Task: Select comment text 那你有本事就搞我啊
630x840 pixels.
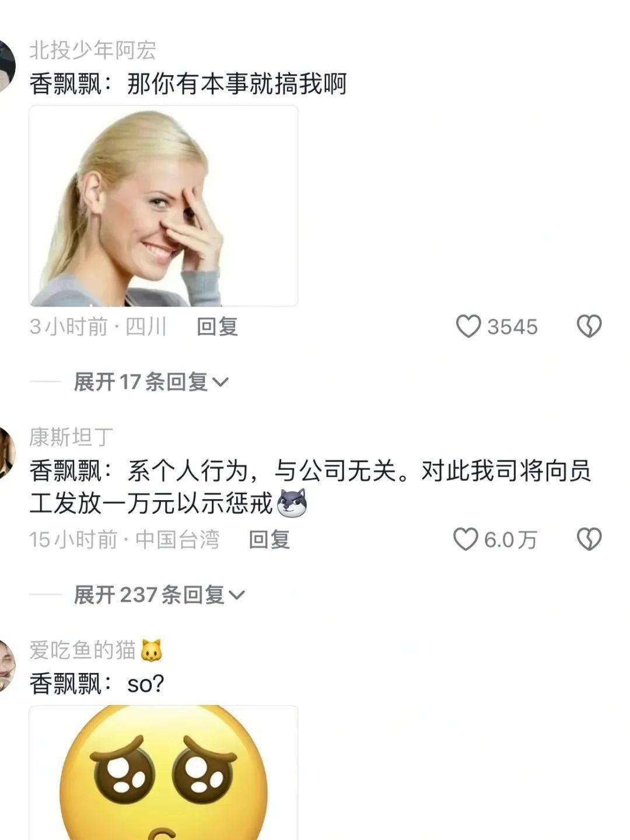Action: (237, 84)
